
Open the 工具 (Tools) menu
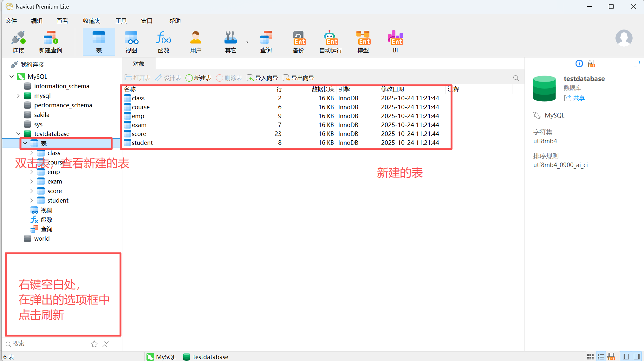[x=121, y=21]
